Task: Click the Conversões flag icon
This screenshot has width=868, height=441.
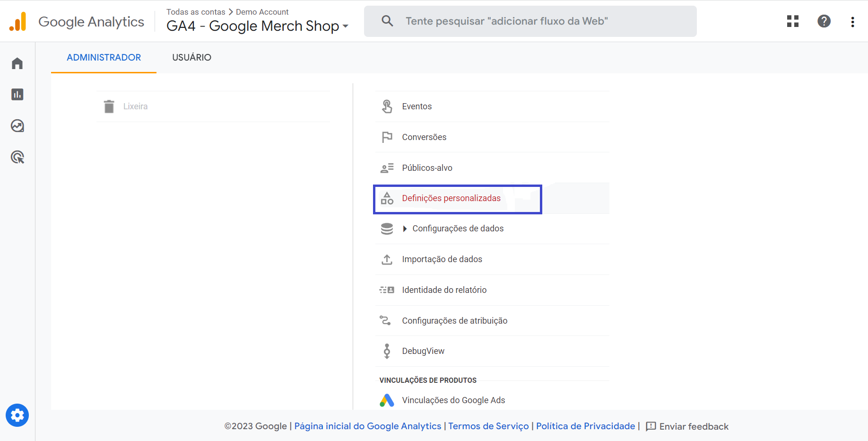Action: point(387,137)
